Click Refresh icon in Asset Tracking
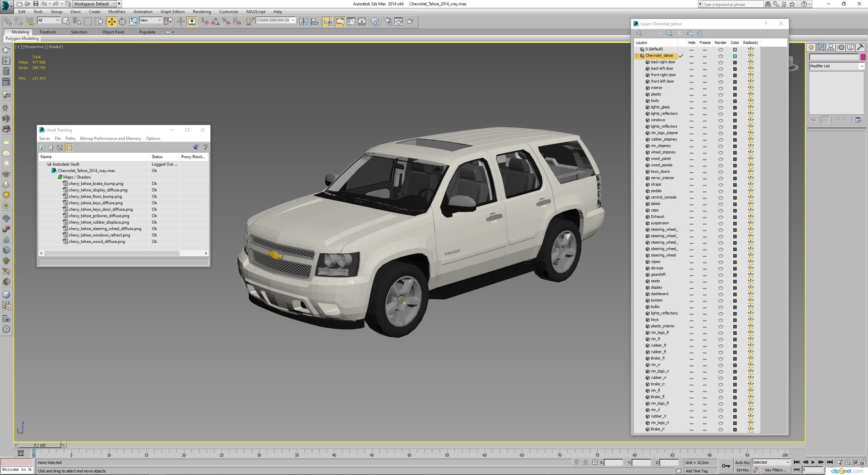 pyautogui.click(x=42, y=148)
